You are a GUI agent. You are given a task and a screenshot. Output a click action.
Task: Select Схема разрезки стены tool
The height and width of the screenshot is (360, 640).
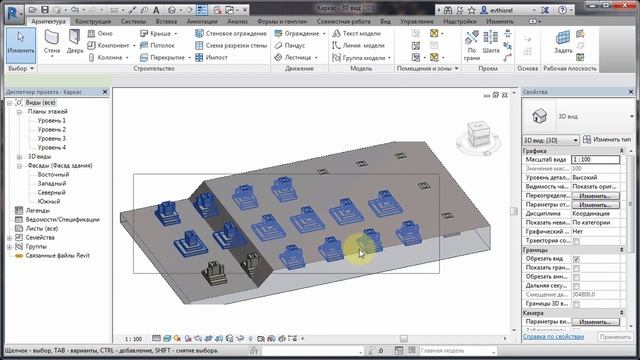(x=231, y=45)
